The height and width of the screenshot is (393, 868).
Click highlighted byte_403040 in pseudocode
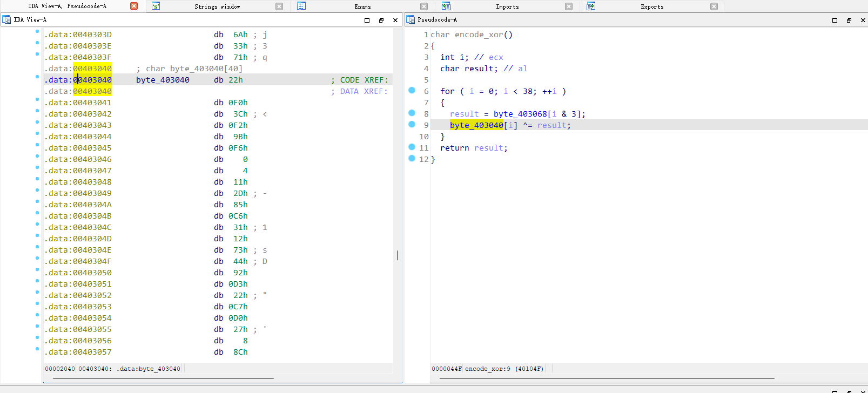476,125
